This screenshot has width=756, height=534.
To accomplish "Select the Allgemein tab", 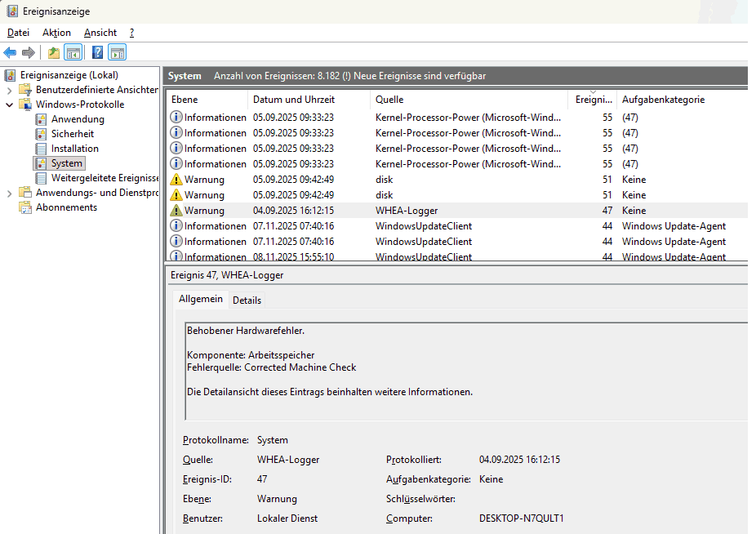I will [201, 299].
